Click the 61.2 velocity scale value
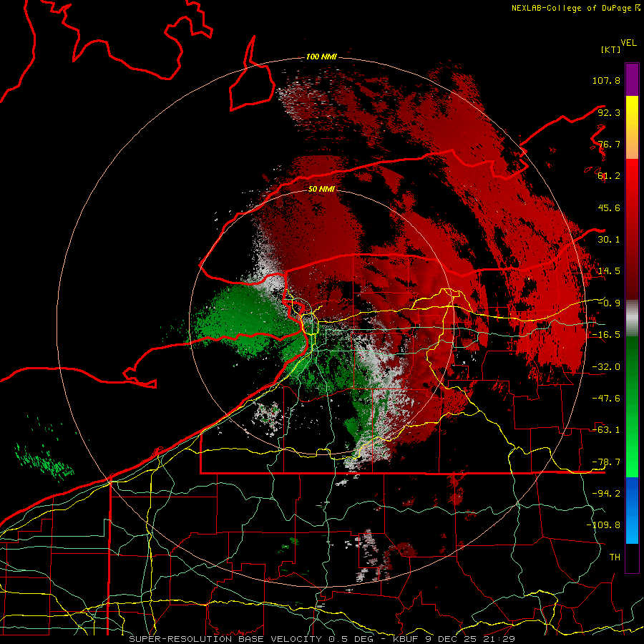 (x=609, y=176)
